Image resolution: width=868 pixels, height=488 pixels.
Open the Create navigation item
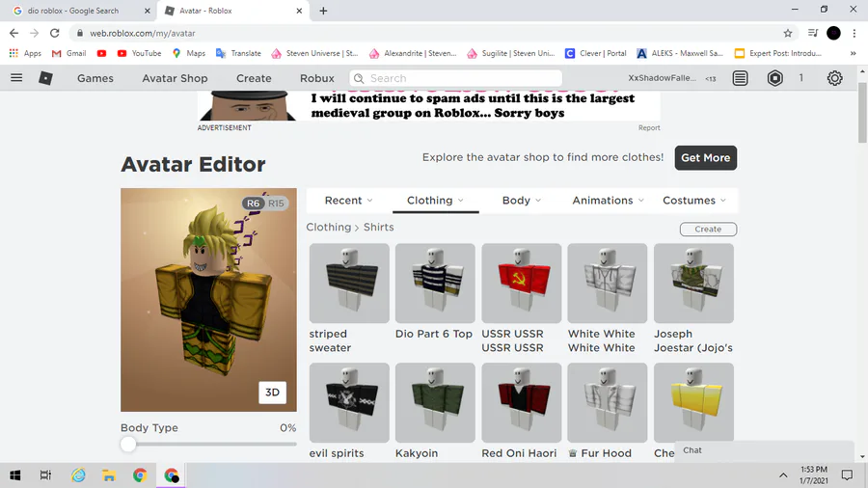click(254, 78)
